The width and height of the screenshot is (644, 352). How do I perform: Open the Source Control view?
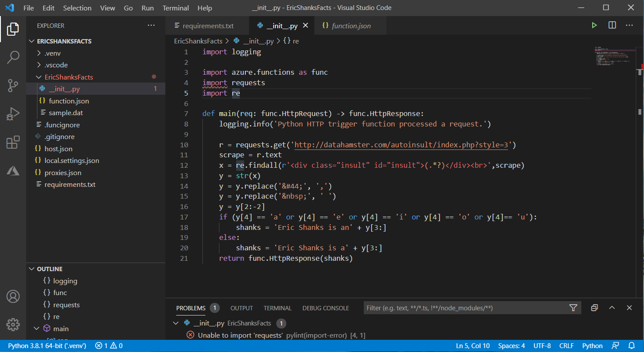(x=13, y=86)
